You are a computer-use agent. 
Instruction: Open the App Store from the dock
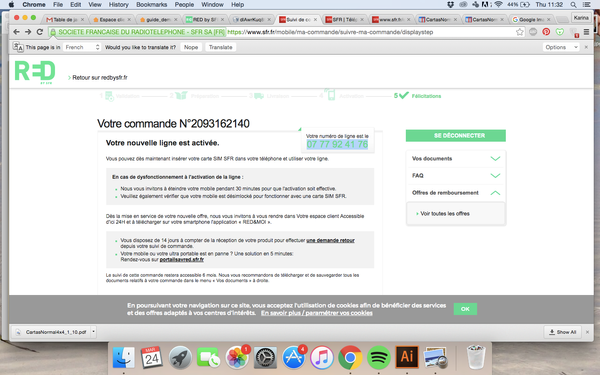point(293,358)
